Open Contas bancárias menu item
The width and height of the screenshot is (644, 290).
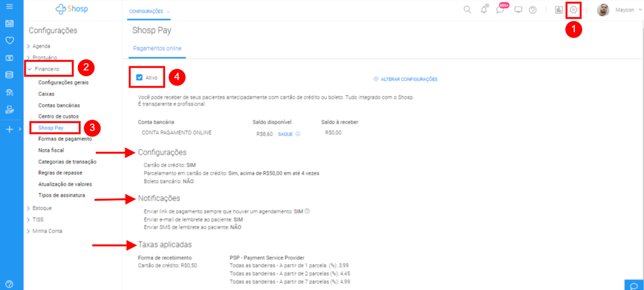(x=59, y=105)
